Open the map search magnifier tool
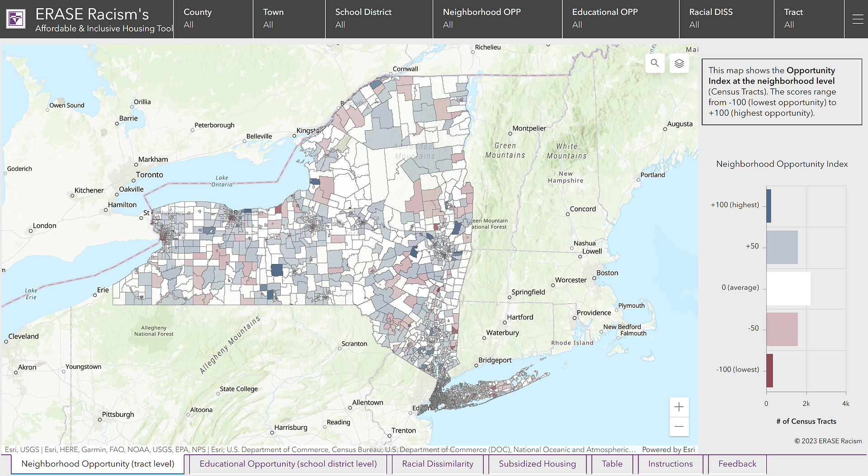 [x=655, y=63]
